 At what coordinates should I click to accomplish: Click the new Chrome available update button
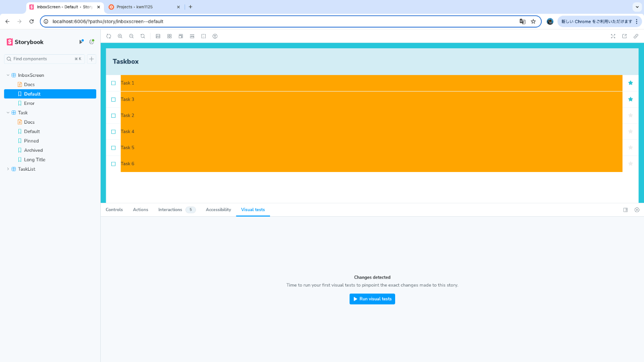tap(599, 22)
